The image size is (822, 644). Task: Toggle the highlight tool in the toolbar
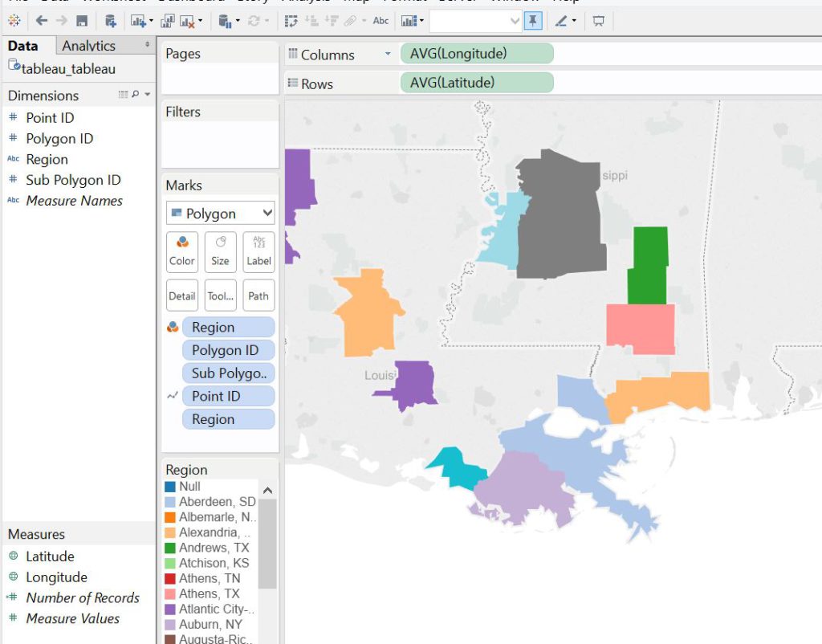pyautogui.click(x=563, y=22)
